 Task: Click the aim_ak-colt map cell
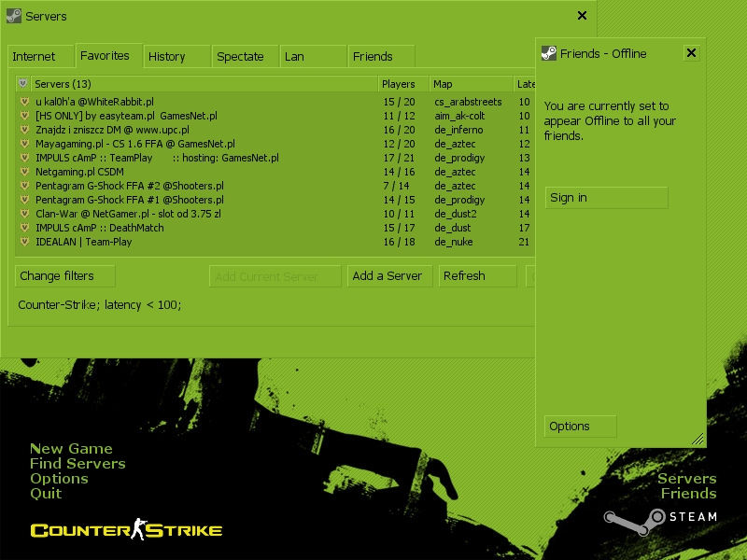(459, 116)
